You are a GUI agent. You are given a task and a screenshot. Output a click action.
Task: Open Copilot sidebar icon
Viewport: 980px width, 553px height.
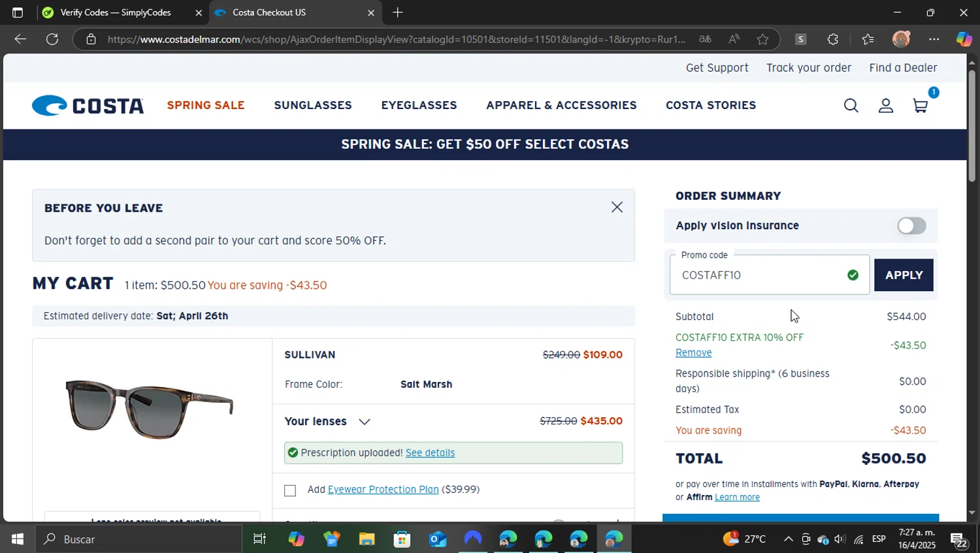(964, 39)
